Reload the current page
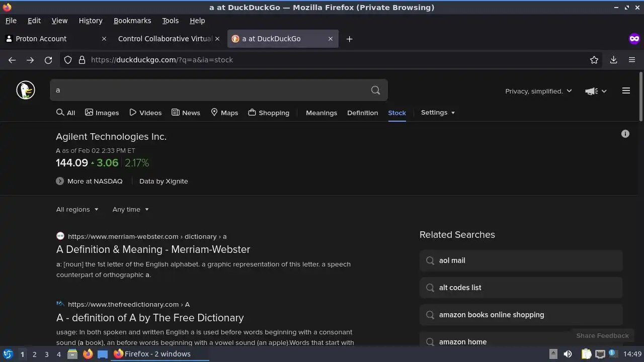 pos(48,60)
